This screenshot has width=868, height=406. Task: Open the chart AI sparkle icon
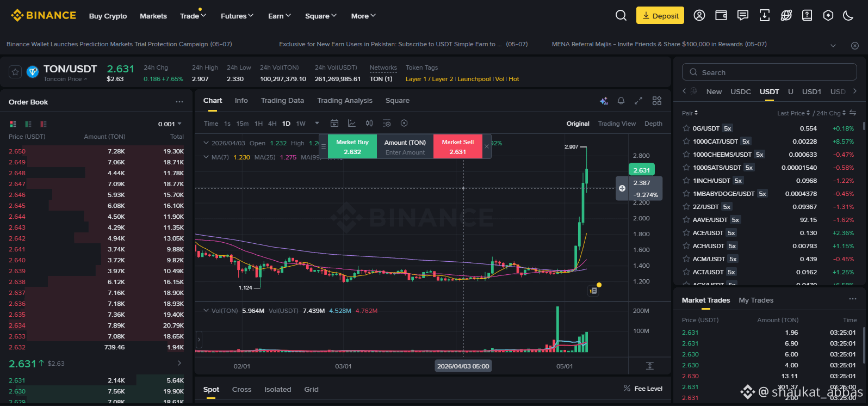click(x=604, y=101)
